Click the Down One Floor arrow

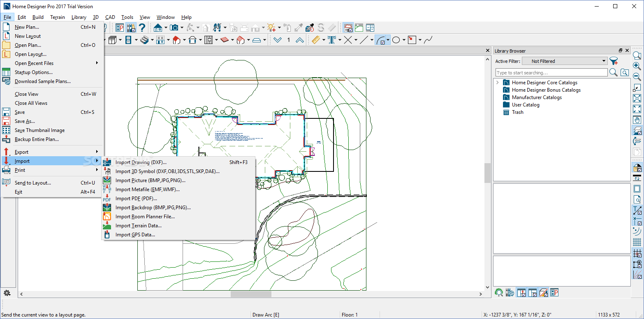[278, 40]
